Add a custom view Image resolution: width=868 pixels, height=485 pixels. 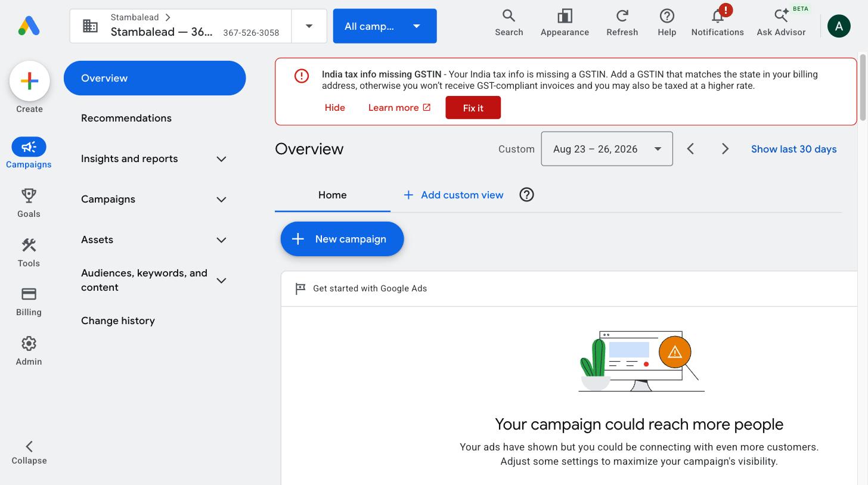click(x=453, y=195)
